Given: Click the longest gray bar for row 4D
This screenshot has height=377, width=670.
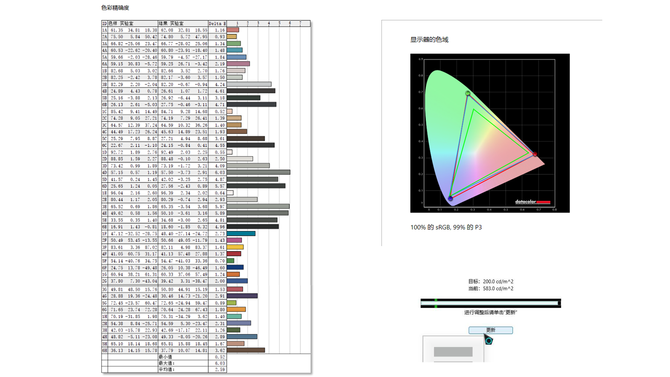Looking at the screenshot, I should 259,172.
